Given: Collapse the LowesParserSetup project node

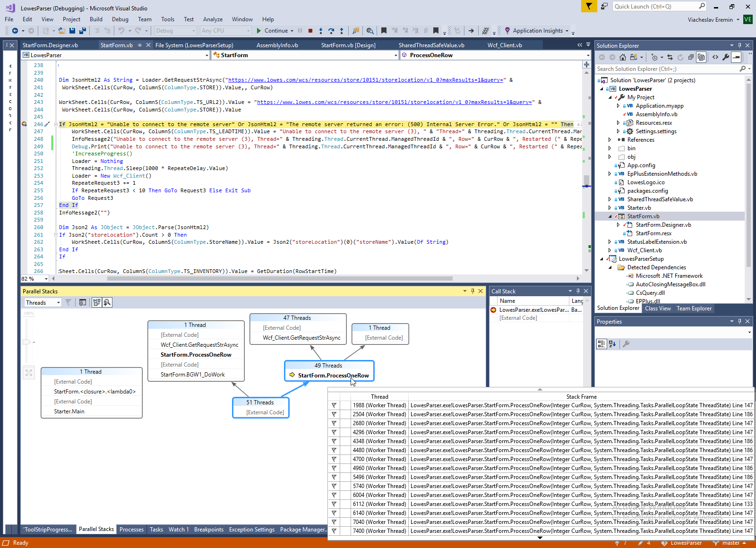Looking at the screenshot, I should [601, 259].
